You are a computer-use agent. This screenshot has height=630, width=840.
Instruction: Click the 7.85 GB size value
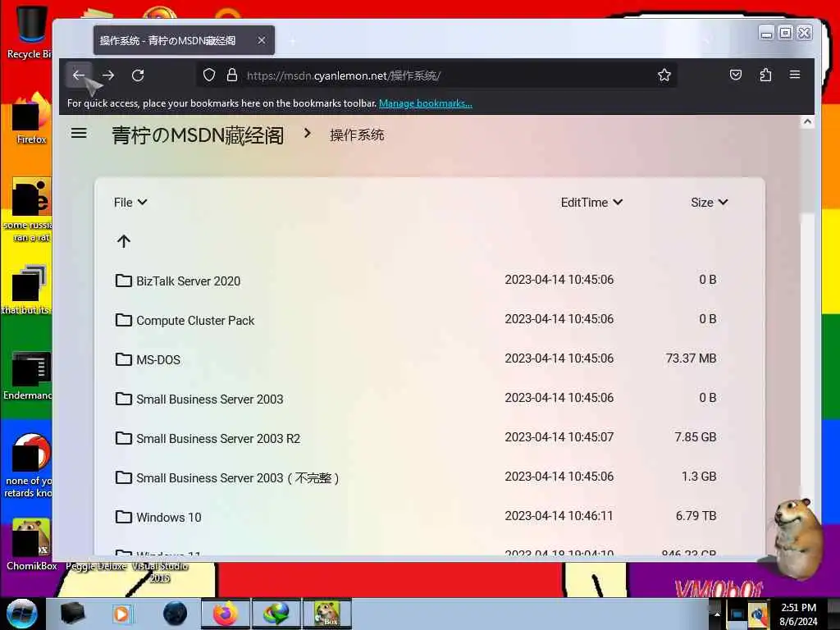click(696, 437)
